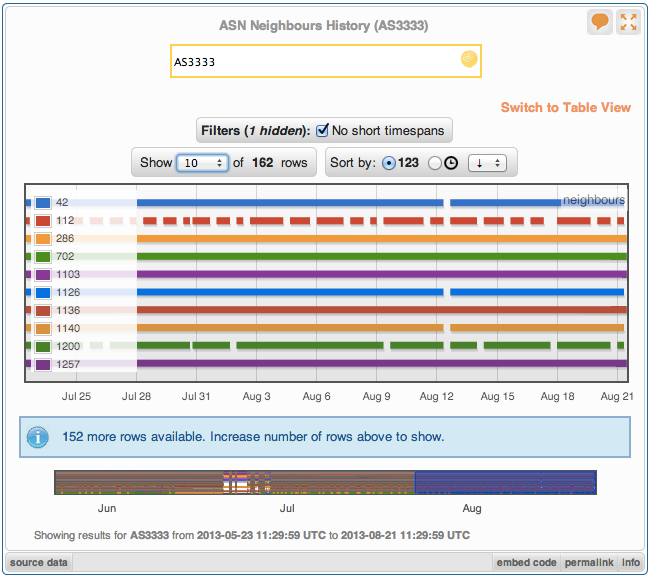Open the source data tab

[40, 563]
